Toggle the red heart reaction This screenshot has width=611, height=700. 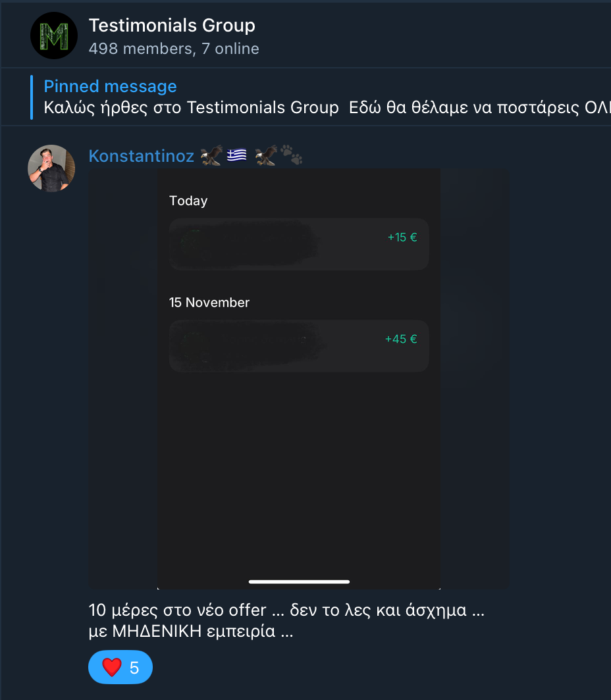pyautogui.click(x=112, y=667)
